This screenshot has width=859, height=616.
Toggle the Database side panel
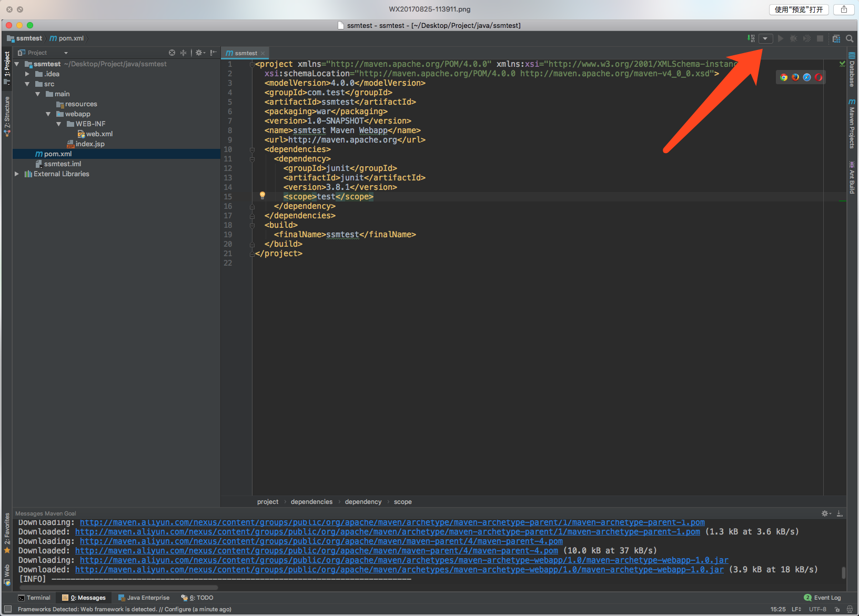pos(852,69)
